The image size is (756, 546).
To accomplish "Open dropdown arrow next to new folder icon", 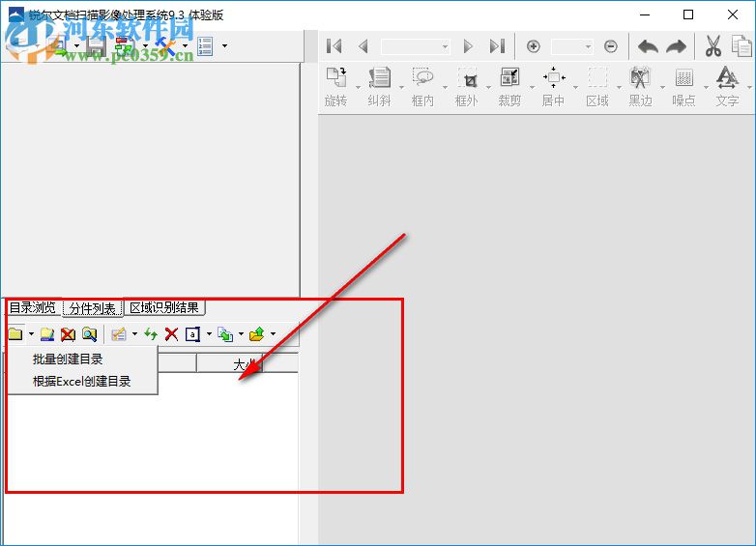I will (x=31, y=333).
